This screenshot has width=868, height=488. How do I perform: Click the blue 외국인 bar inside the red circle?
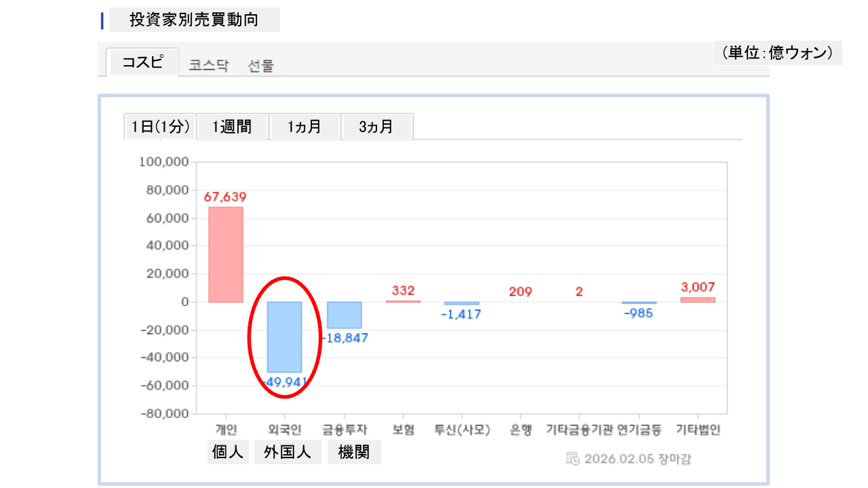coord(284,337)
